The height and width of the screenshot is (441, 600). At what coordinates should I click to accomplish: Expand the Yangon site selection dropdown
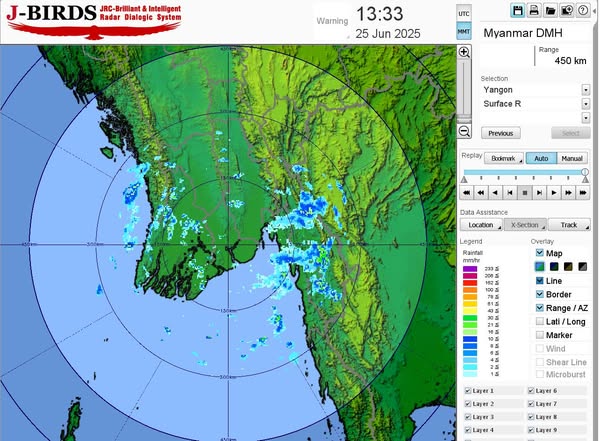pos(585,89)
